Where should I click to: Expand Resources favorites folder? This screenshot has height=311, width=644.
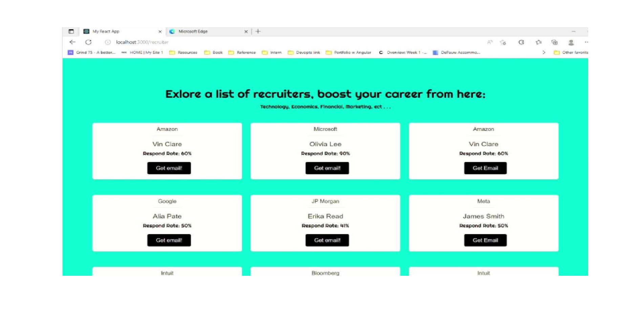tap(183, 53)
